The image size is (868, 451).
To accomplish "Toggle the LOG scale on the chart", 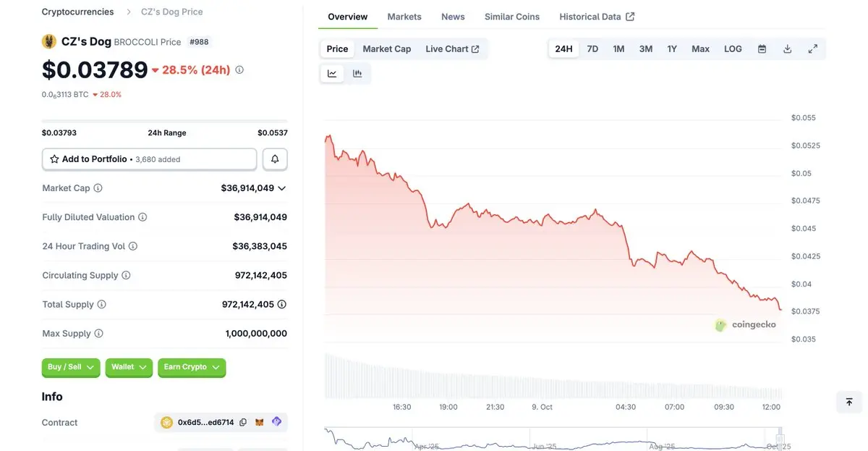I will 733,49.
